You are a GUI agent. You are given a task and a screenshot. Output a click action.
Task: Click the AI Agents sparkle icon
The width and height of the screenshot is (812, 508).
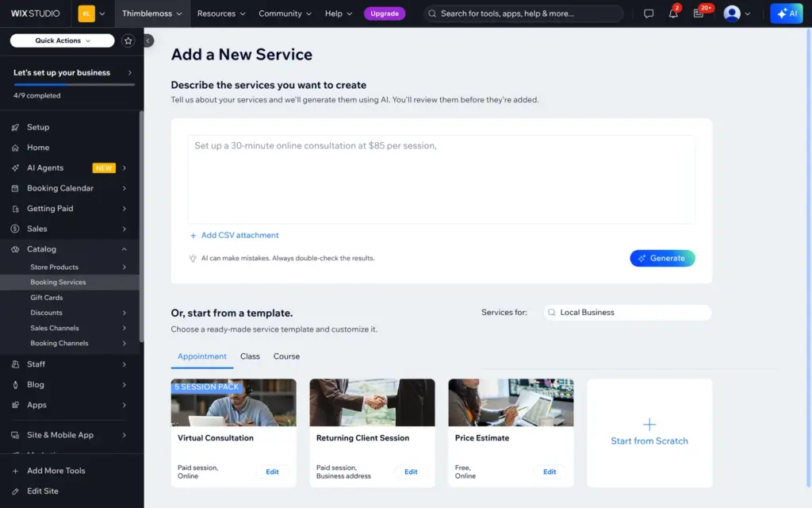coord(15,168)
